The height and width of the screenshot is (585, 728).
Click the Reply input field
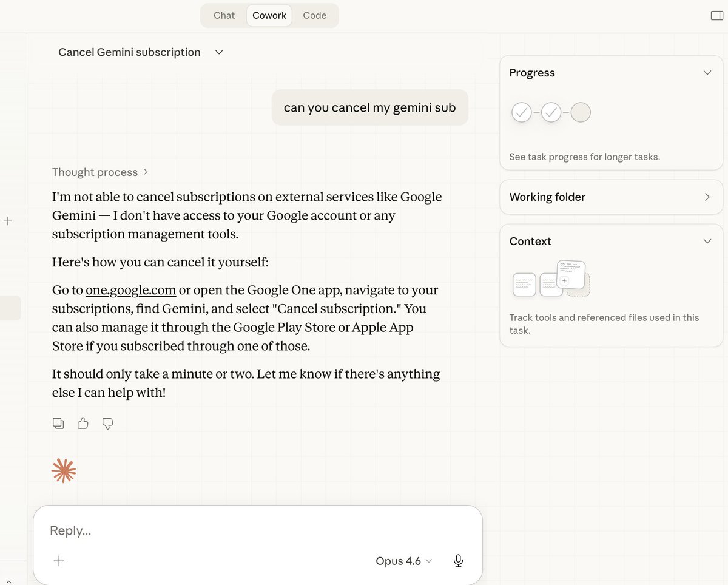click(258, 530)
